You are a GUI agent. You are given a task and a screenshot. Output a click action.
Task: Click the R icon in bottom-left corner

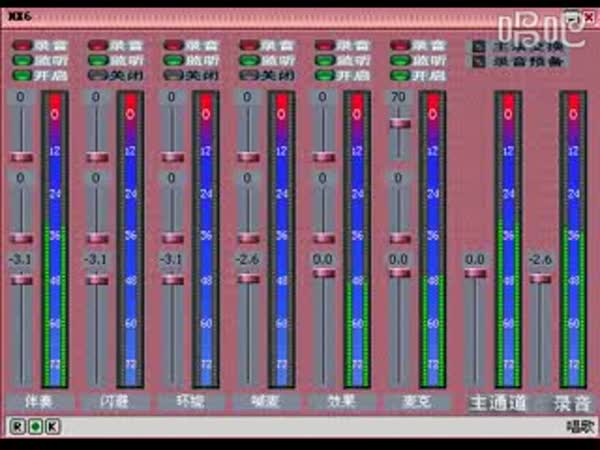(x=17, y=425)
